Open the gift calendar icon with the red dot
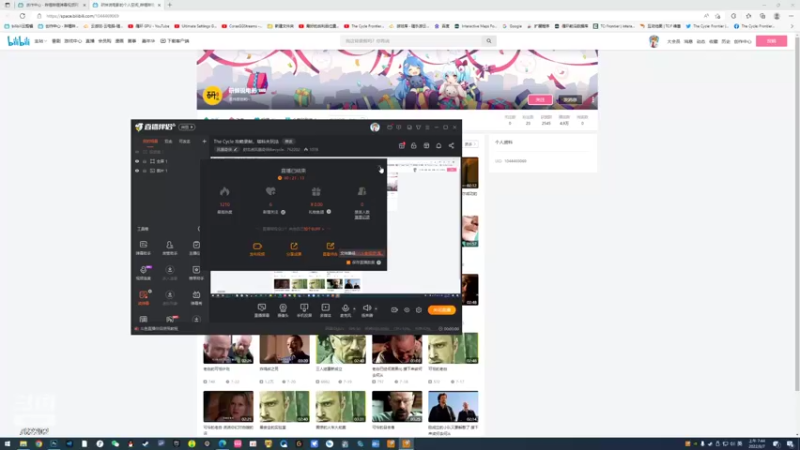This screenshot has width=800, height=450. tap(402, 146)
